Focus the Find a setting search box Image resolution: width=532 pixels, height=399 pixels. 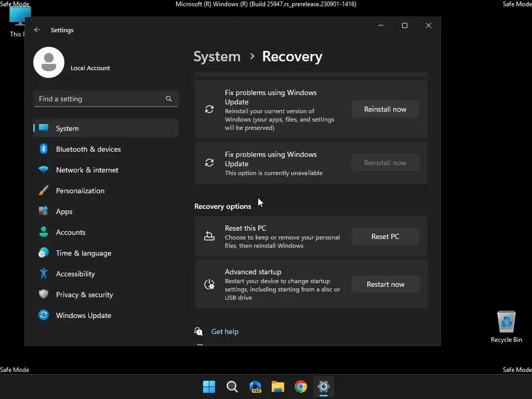(106, 99)
